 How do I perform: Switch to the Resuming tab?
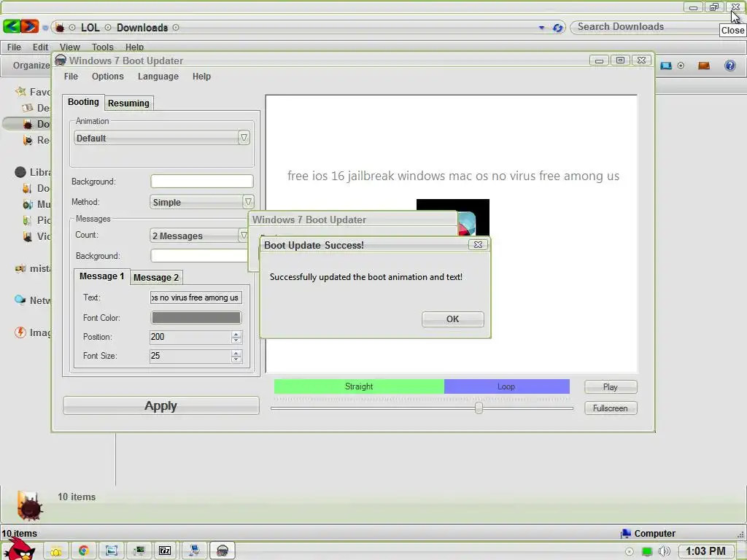tap(128, 104)
